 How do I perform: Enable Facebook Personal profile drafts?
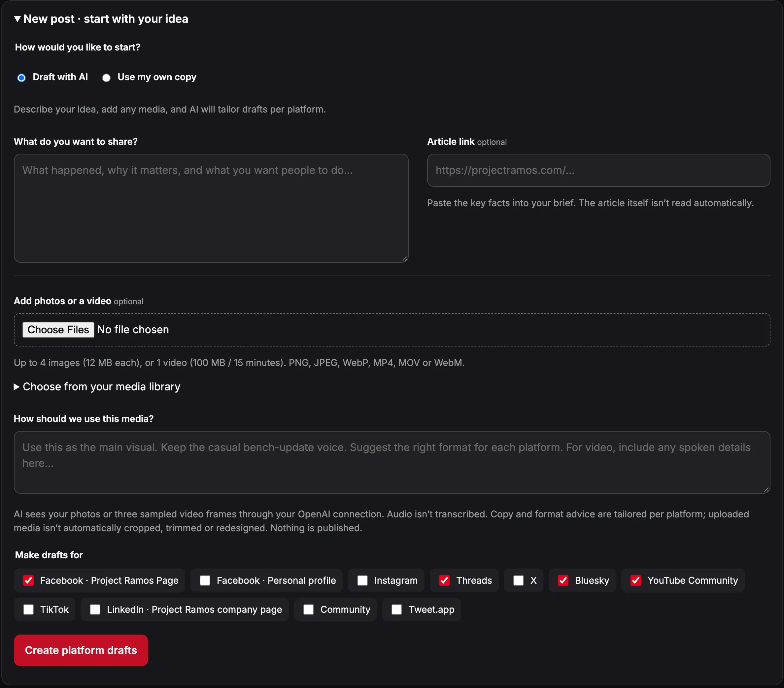click(205, 581)
